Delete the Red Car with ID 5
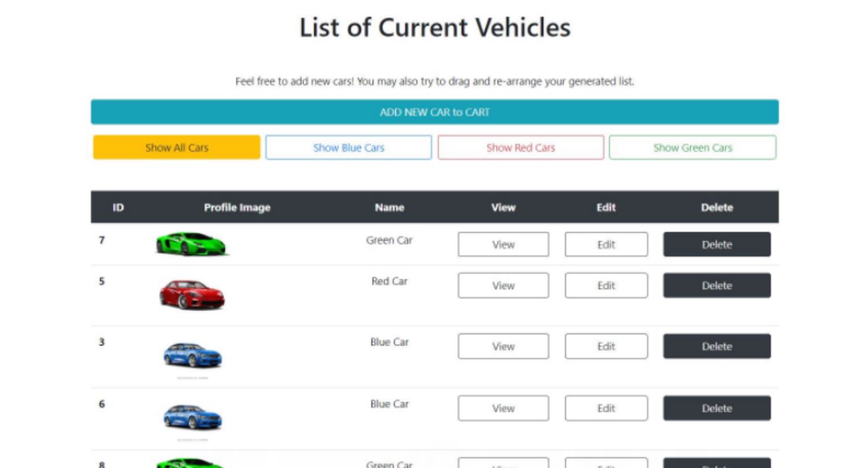Image resolution: width=868 pixels, height=468 pixels. (x=716, y=285)
